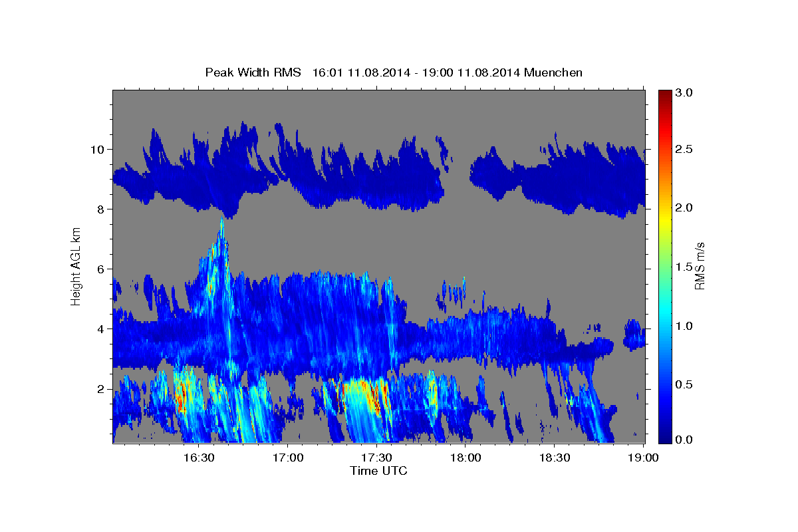Viewport: 798px width, 532px height.
Task: Click the 'Muenchen' location in the title
Action: [553, 72]
